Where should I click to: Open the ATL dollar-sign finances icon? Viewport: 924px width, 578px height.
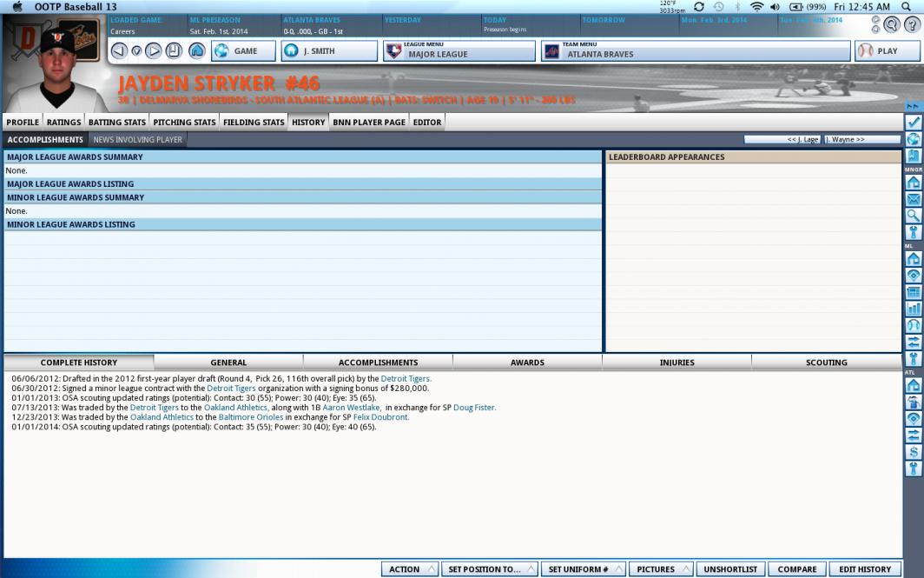point(914,452)
